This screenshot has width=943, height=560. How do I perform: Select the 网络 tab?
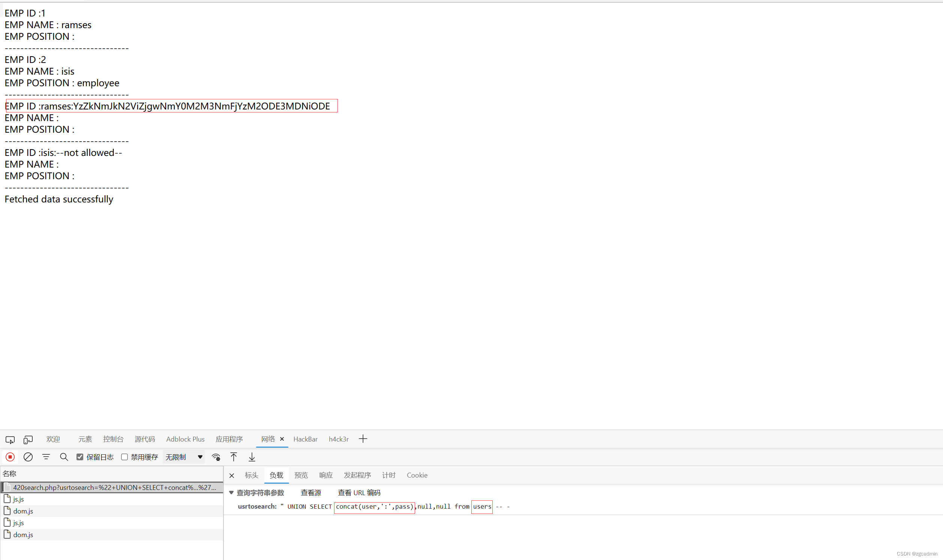[268, 439]
